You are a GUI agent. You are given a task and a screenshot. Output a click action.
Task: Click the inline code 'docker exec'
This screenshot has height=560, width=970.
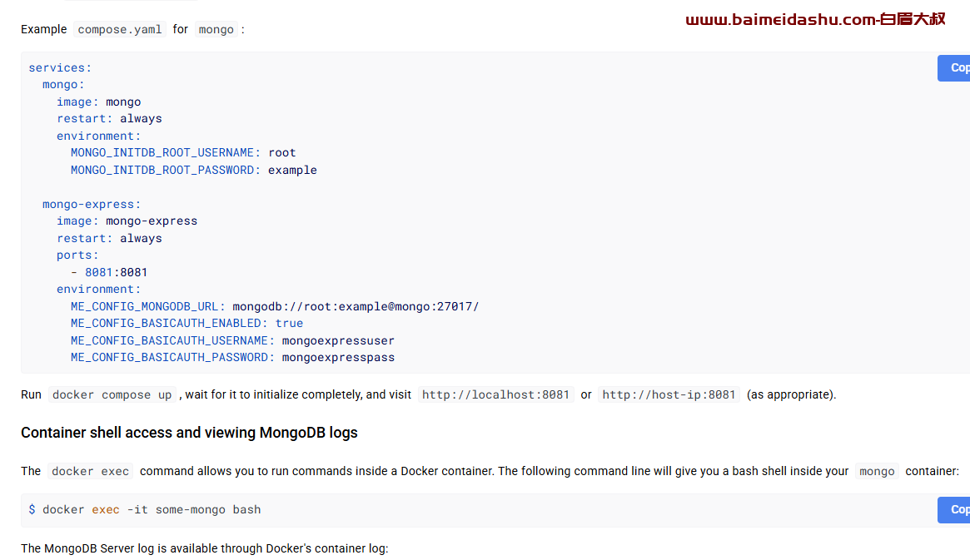coord(90,471)
